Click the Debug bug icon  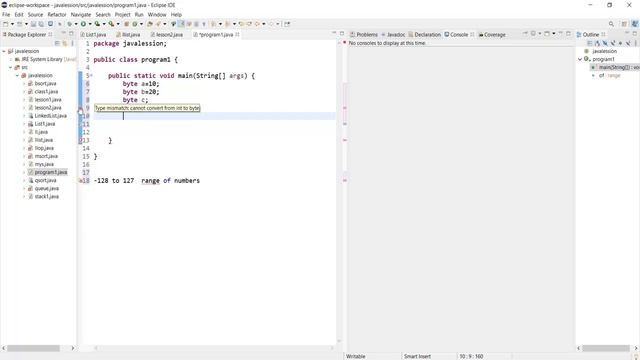click(69, 24)
